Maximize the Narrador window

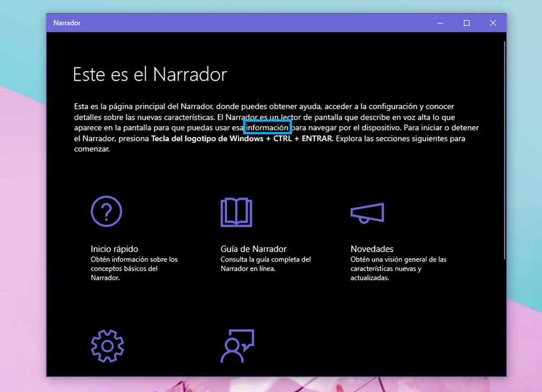(x=467, y=23)
